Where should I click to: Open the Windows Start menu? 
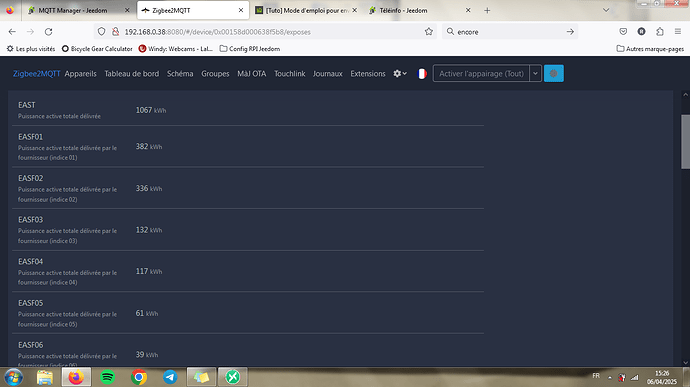coord(14,377)
